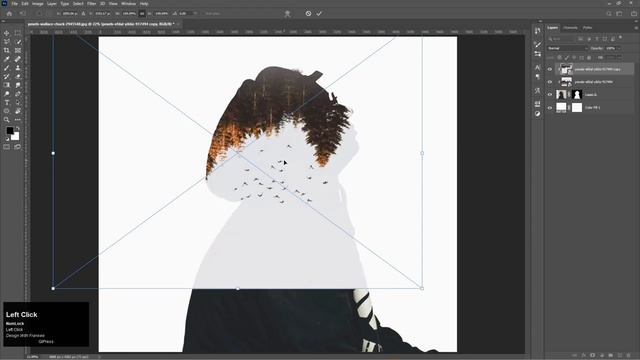Viewport: 640px width, 360px height.
Task: Select the Rectangular Marquee tool
Action: coord(18,33)
